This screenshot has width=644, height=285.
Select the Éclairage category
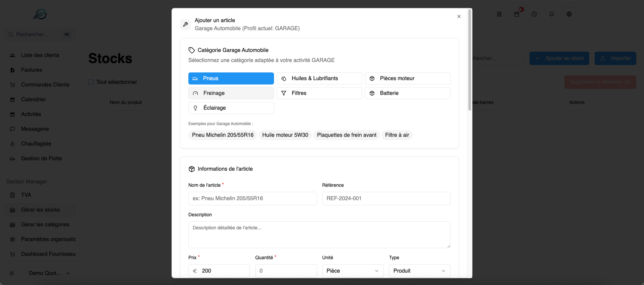(231, 108)
